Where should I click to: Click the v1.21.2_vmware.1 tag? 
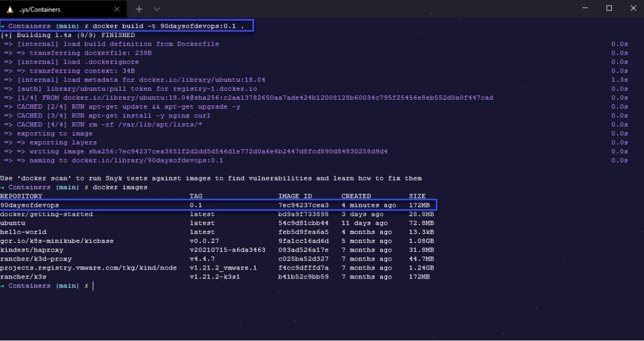(223, 268)
